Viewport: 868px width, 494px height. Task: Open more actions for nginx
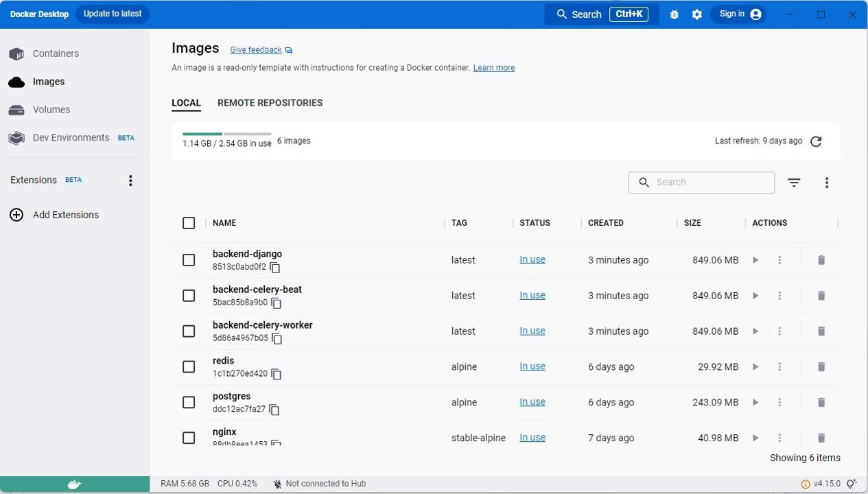(x=779, y=438)
